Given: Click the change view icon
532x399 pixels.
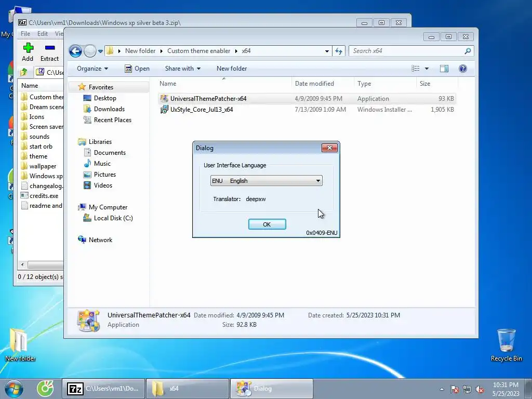Looking at the screenshot, I should pyautogui.click(x=416, y=69).
